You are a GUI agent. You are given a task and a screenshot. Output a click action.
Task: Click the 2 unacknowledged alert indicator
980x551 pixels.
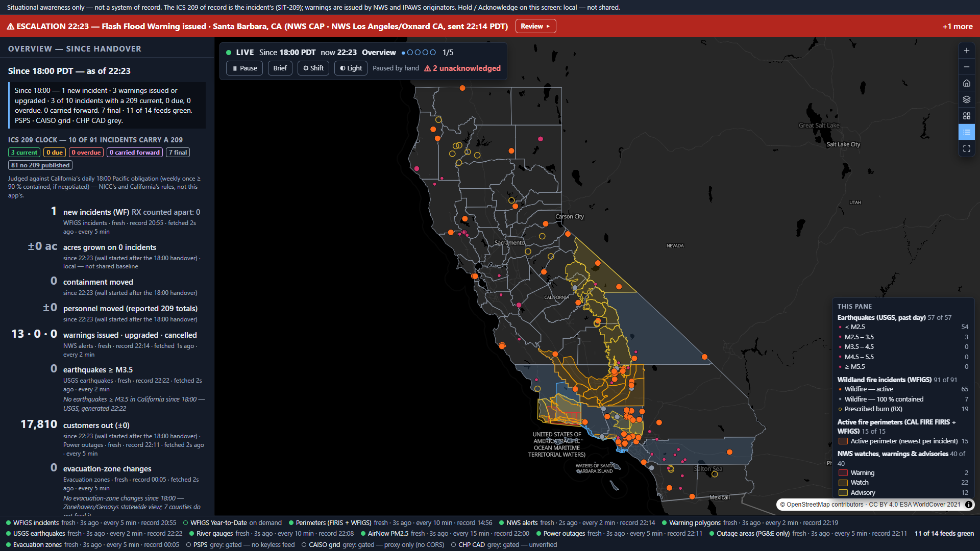click(462, 68)
